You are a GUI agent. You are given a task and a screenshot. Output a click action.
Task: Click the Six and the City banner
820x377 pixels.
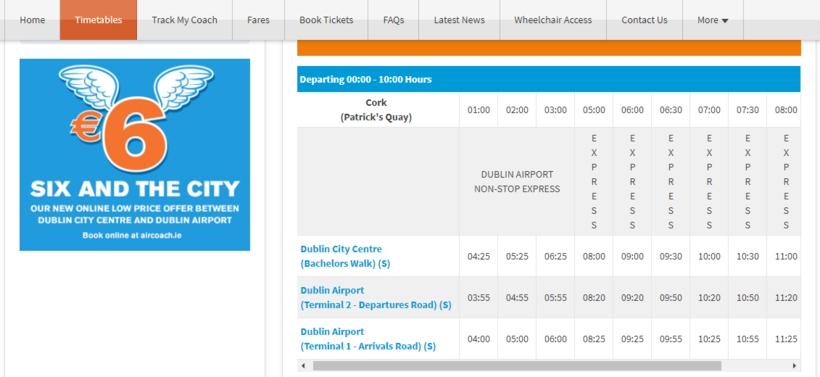click(135, 155)
